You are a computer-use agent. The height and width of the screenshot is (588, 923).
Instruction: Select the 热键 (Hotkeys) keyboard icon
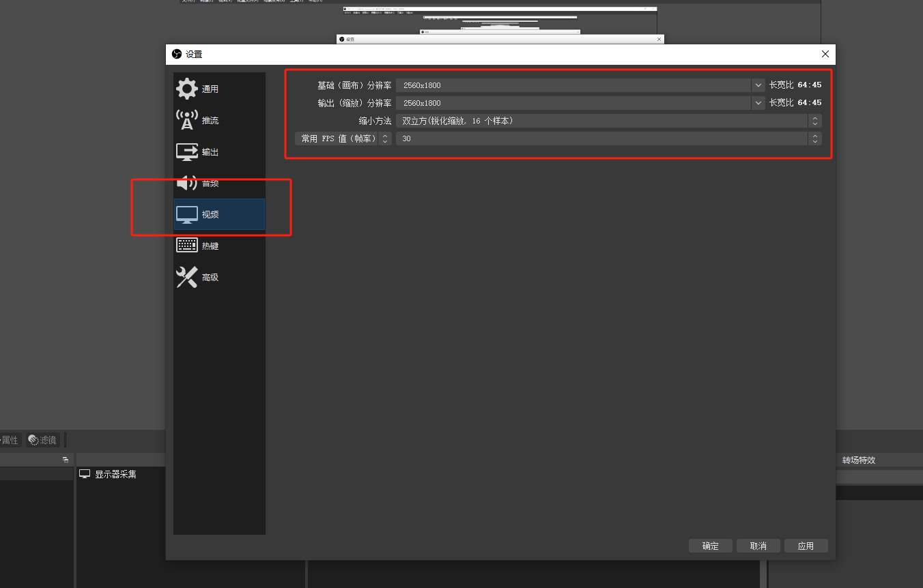(186, 246)
